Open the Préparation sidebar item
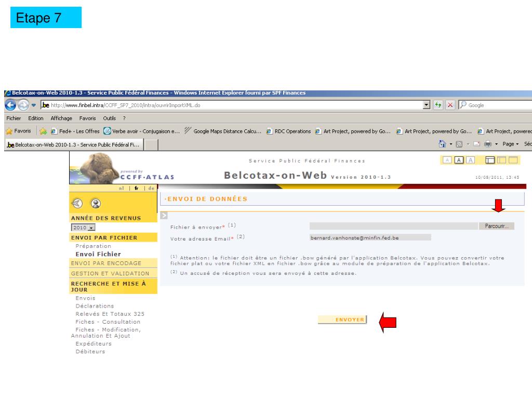Image resolution: width=532 pixels, height=399 pixels. click(94, 246)
